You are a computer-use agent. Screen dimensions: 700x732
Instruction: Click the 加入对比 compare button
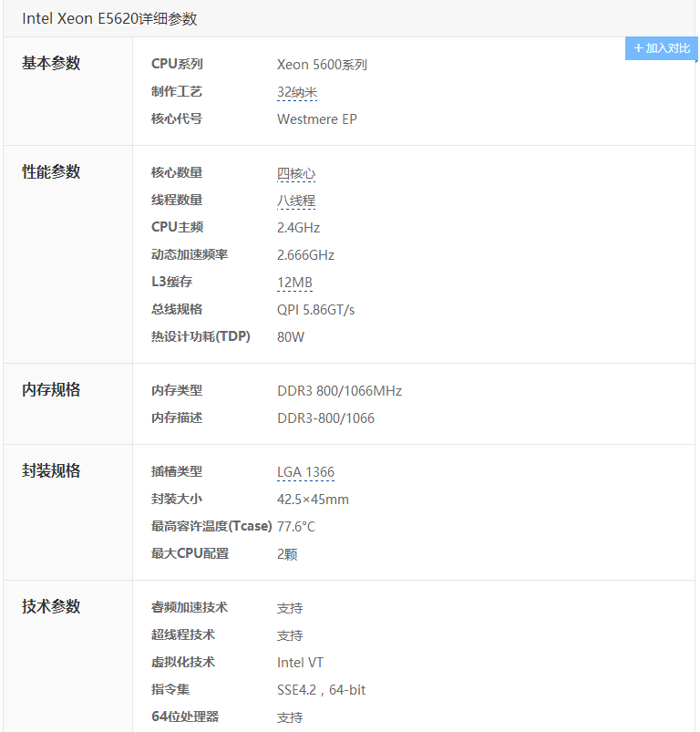(662, 48)
